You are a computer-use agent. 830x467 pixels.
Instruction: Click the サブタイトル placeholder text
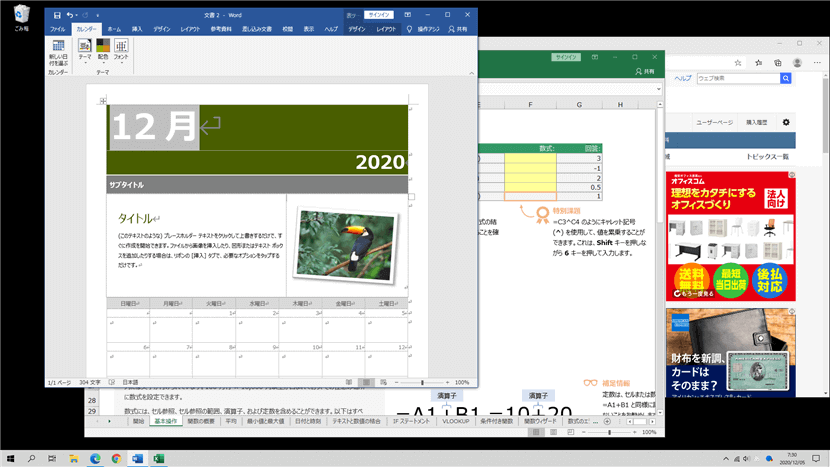point(127,185)
